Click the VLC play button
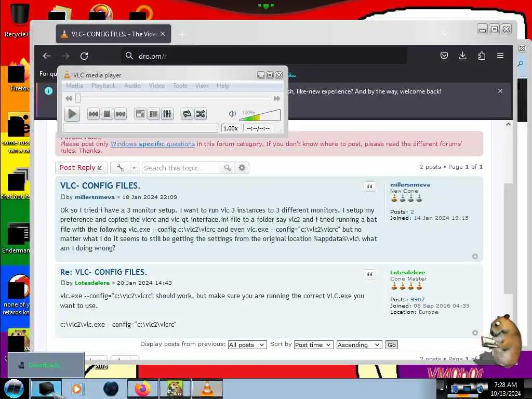Screen dimensions: 532x399 [72, 114]
